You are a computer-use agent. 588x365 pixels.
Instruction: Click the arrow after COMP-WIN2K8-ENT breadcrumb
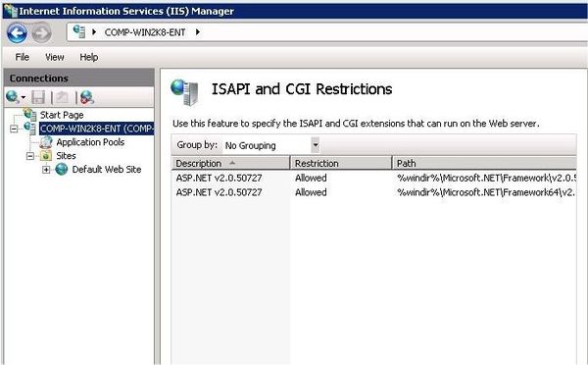(198, 32)
